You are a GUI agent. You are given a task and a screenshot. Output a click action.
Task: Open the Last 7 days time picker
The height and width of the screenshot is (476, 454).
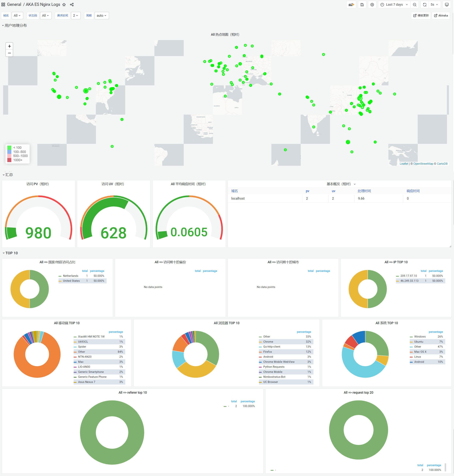394,5
